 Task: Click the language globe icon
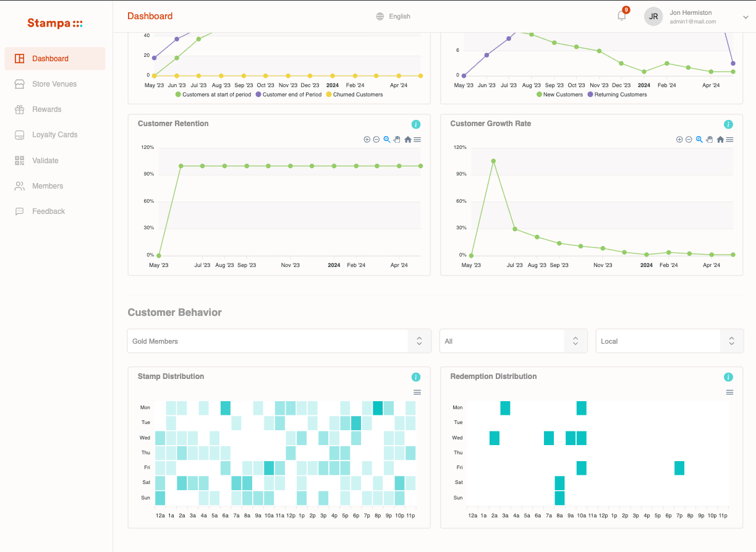(x=379, y=16)
